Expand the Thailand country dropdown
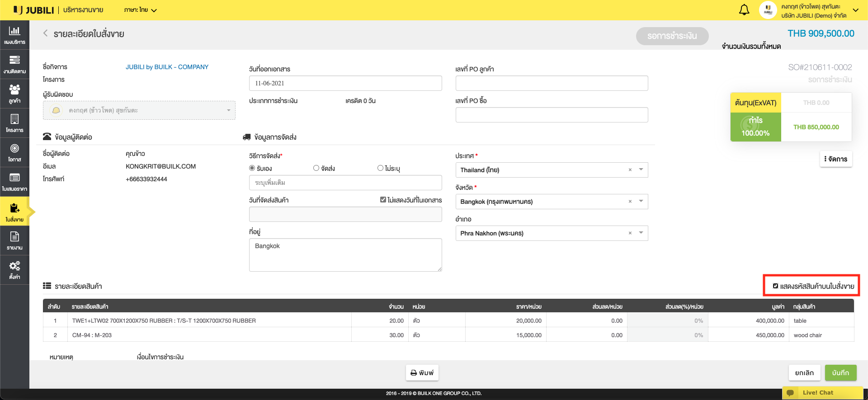 tap(641, 170)
